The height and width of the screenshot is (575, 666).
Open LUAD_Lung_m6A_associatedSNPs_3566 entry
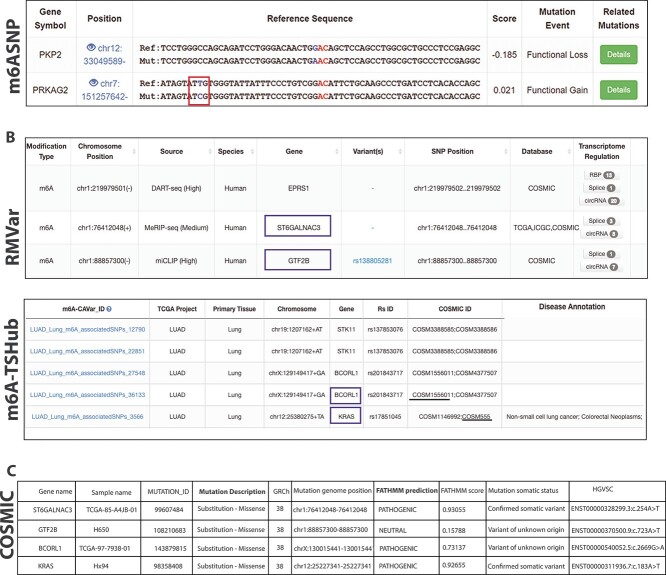pos(87,417)
